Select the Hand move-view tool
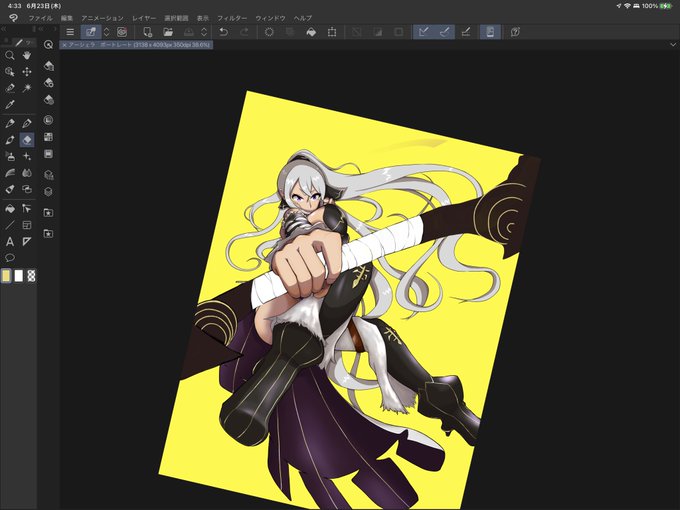 pos(27,56)
